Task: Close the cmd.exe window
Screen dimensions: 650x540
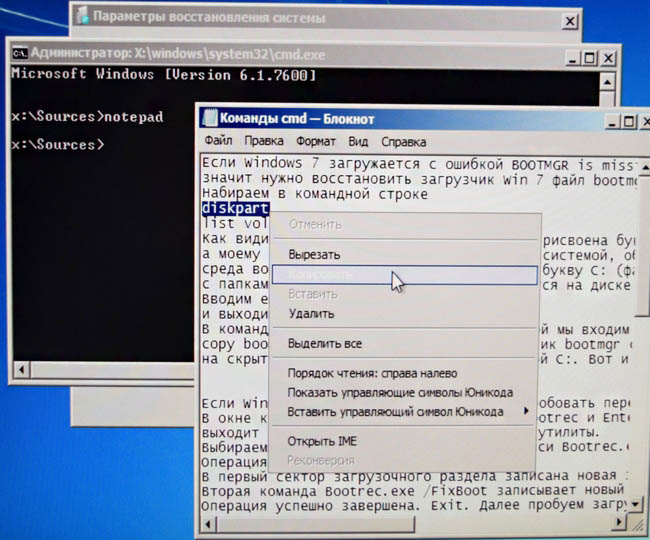Action: point(608,58)
